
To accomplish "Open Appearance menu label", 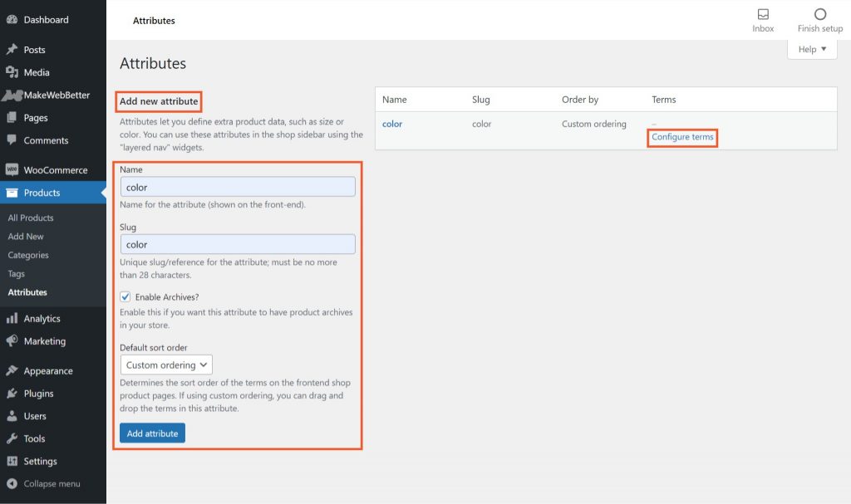I will click(x=48, y=371).
